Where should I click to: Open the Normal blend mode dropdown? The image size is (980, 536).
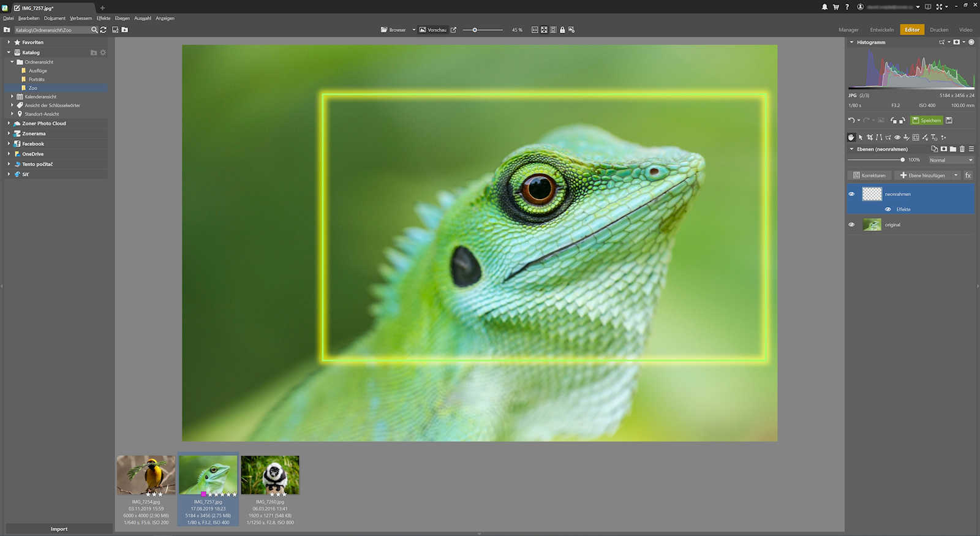(x=951, y=160)
